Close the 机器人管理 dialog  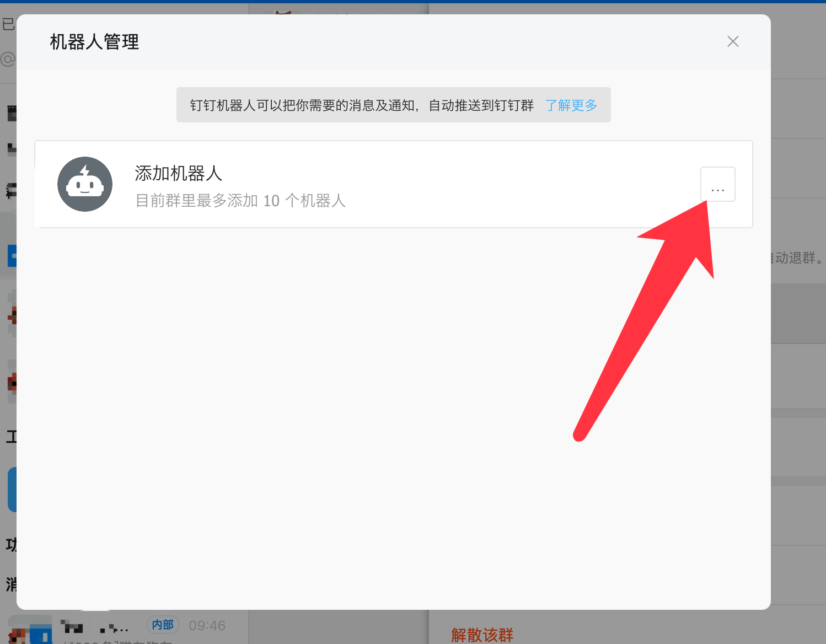(733, 41)
